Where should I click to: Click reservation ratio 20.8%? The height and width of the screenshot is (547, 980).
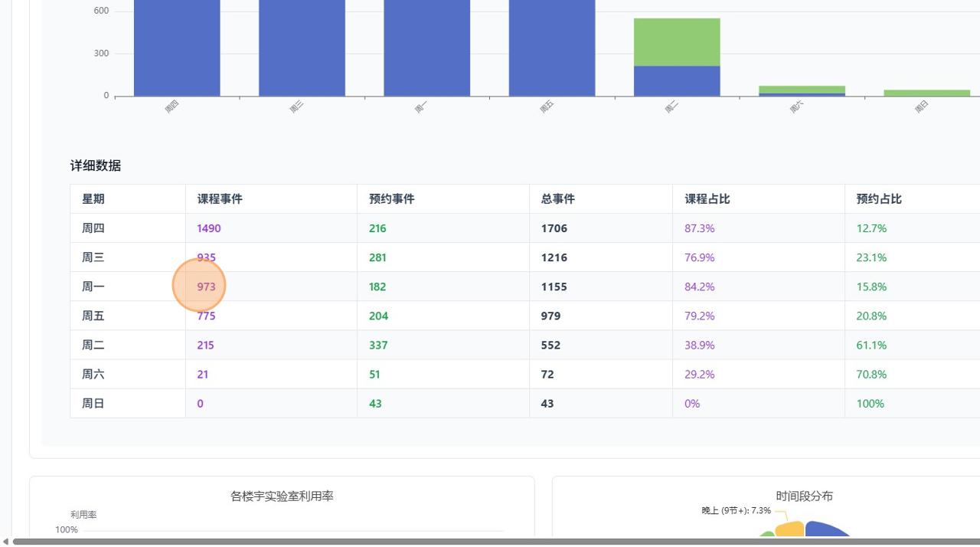(871, 316)
